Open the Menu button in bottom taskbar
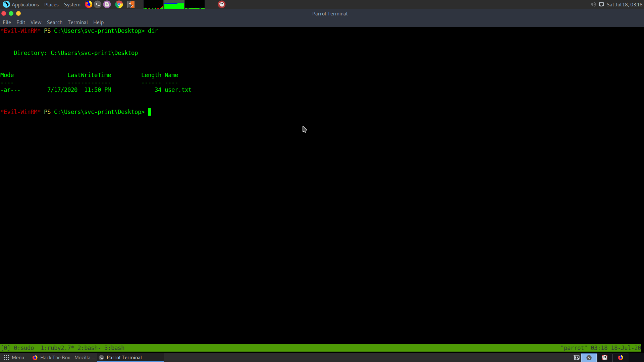This screenshot has height=362, width=644. [14, 358]
